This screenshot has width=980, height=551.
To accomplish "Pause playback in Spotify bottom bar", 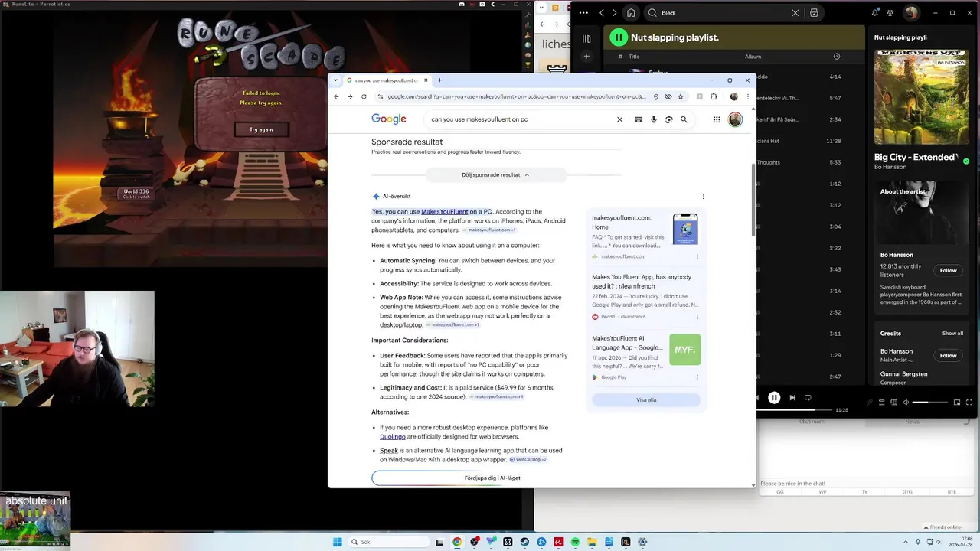I will pos(774,398).
